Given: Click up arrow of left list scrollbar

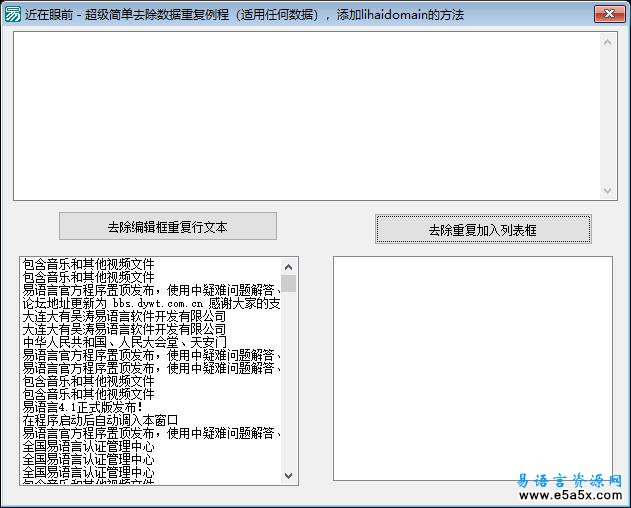Looking at the screenshot, I should tap(289, 267).
